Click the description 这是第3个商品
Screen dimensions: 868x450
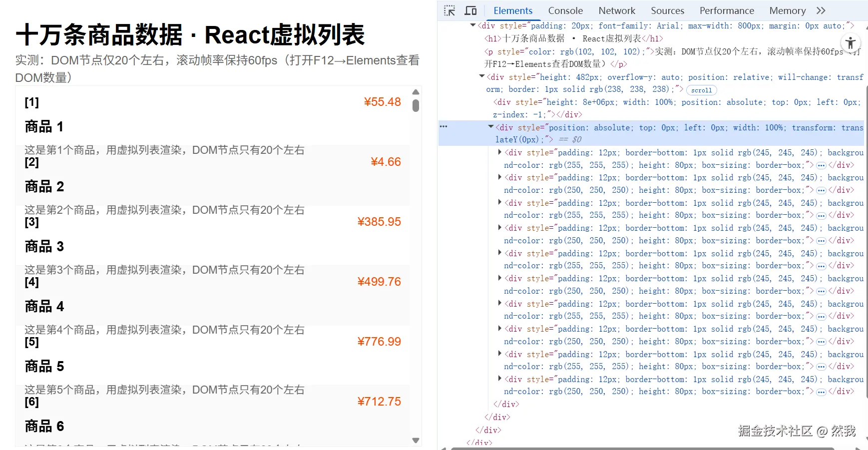164,270
